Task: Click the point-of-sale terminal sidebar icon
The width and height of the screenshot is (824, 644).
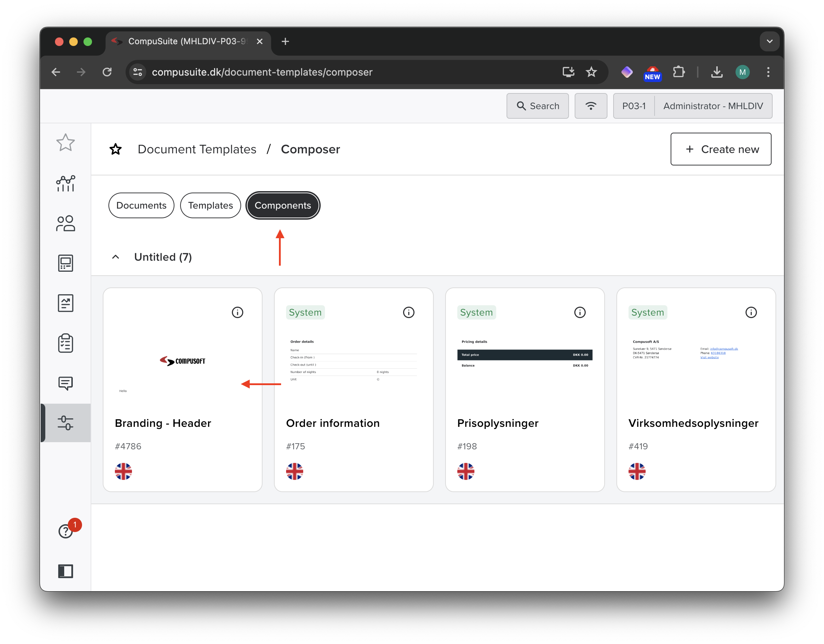Action: [66, 263]
